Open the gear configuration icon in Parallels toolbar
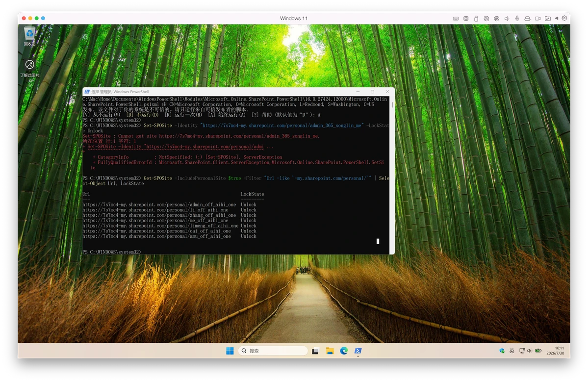This screenshot has height=382, width=588. (564, 18)
